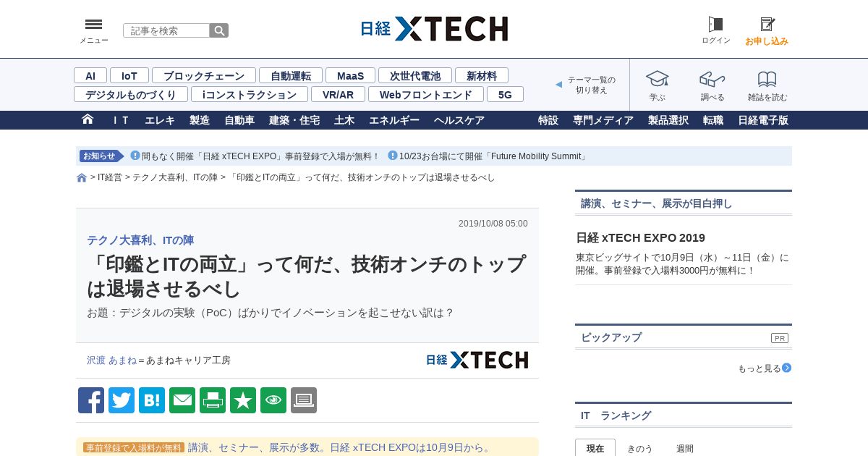Image resolution: width=868 pixels, height=456 pixels.
Task: Focus the 記事を検索 search field
Action: pos(166,30)
